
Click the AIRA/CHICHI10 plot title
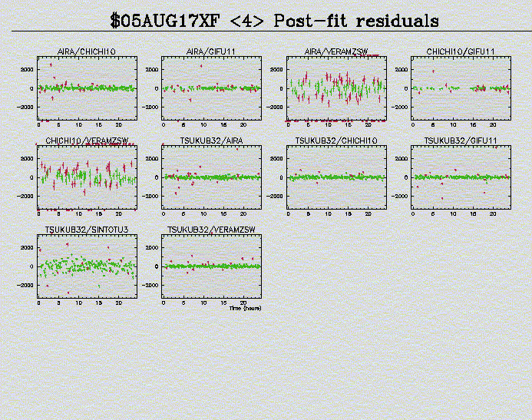[87, 51]
